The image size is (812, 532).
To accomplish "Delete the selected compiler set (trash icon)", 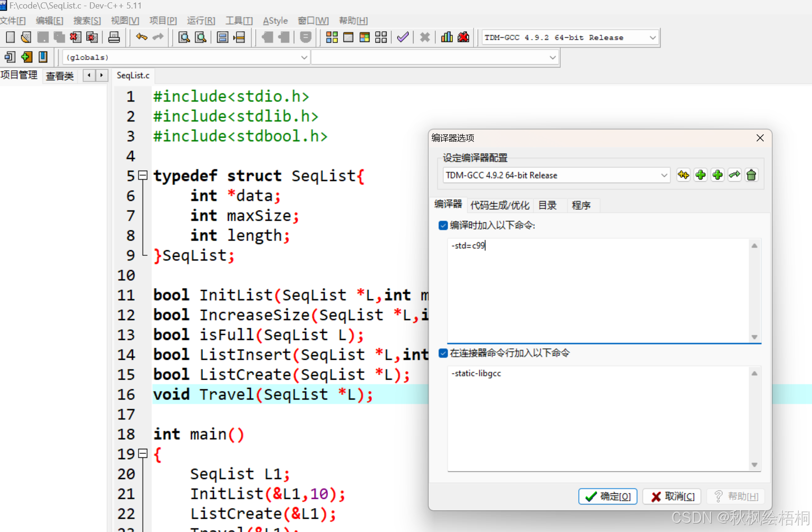I will coord(751,174).
